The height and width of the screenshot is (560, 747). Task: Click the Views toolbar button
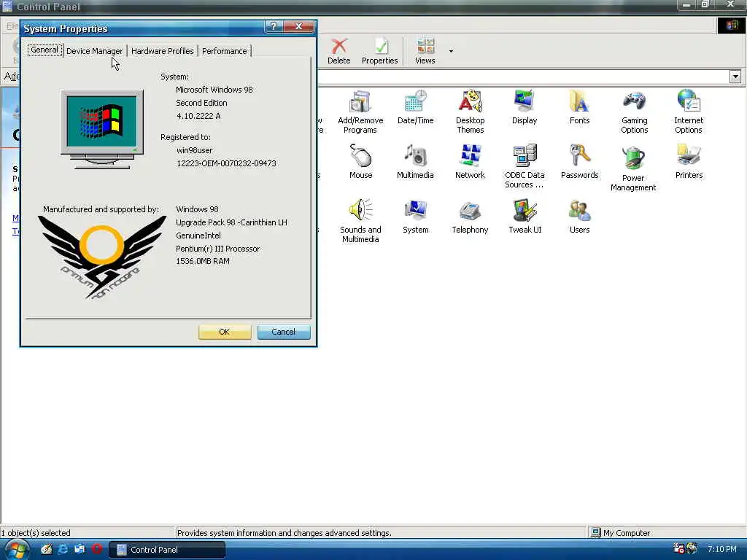tap(425, 51)
